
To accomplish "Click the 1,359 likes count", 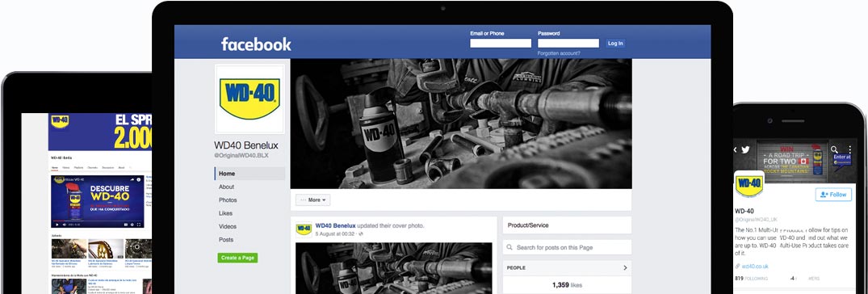I will (x=567, y=285).
